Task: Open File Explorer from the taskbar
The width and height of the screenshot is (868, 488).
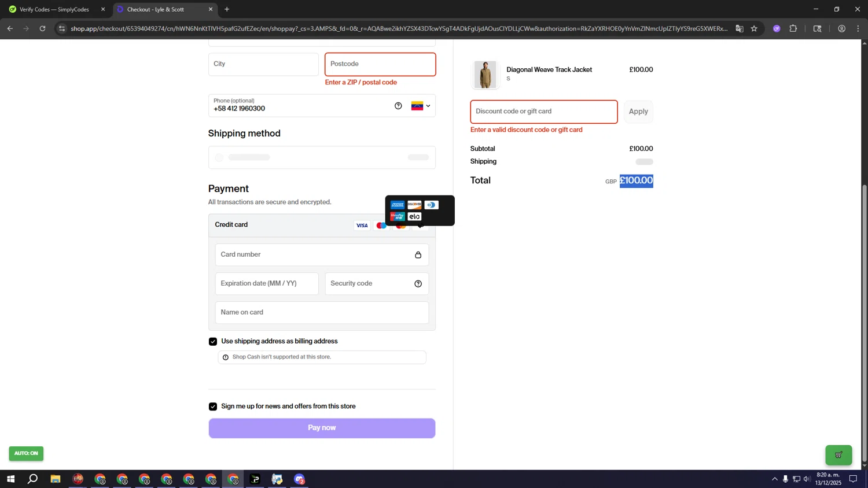Action: [x=56, y=479]
